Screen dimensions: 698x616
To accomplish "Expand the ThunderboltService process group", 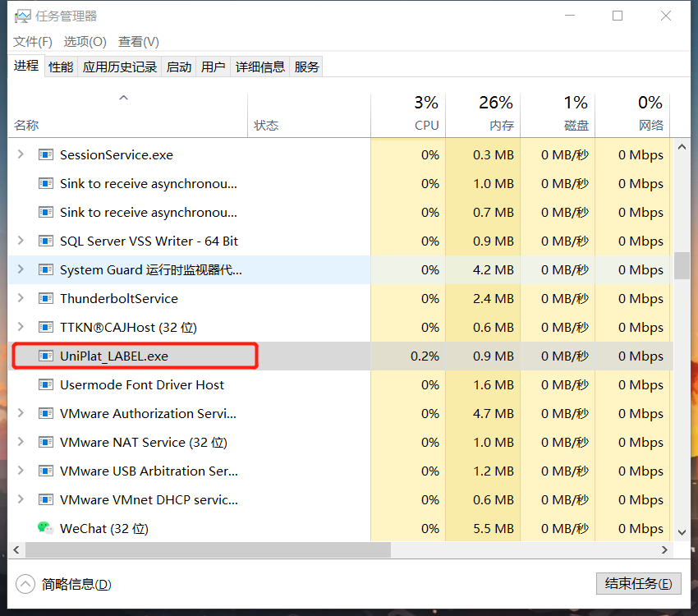I will click(21, 298).
